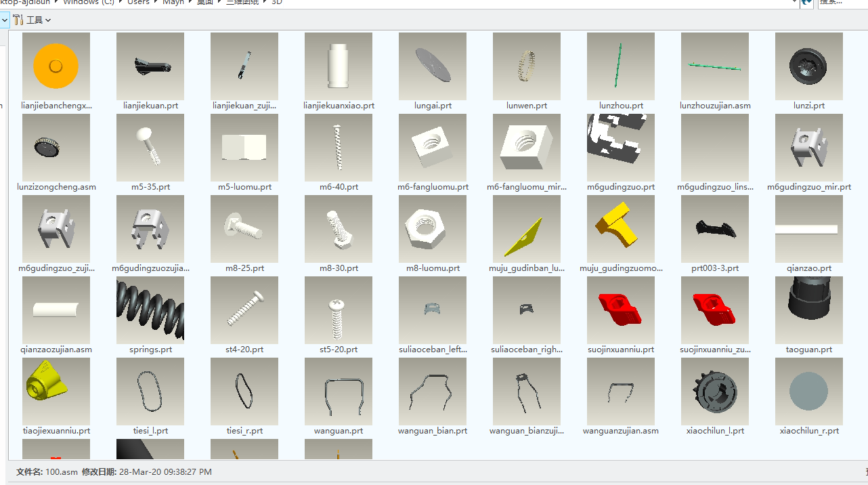Screen dimensions: 868x485
Task: Select the lungai.prt disc thumbnail
Action: [x=433, y=66]
